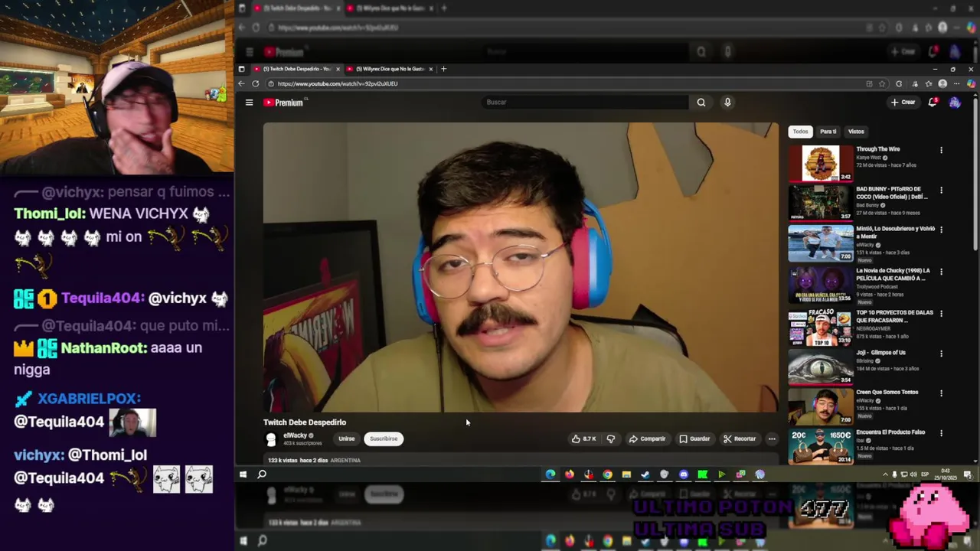Click the Guardar save button
The image size is (980, 551).
pyautogui.click(x=694, y=439)
